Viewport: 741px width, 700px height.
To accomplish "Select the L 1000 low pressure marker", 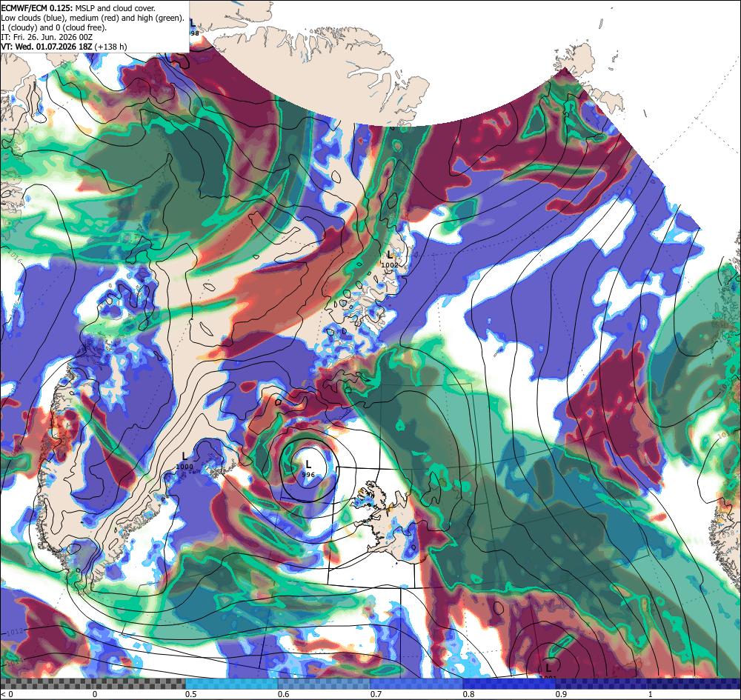I will pyautogui.click(x=185, y=461).
